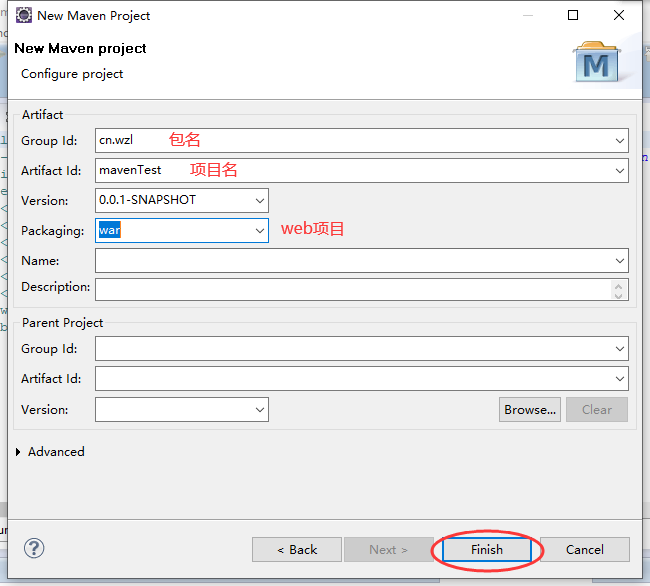This screenshot has height=586, width=650.
Task: Open the Artifact Id dropdown arrow for mavenTest
Action: (x=620, y=170)
